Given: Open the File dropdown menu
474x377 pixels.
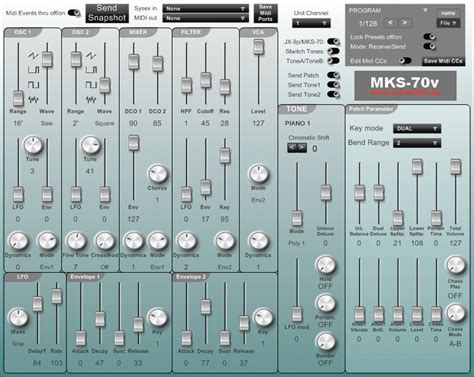Looking at the screenshot, I should (x=448, y=23).
